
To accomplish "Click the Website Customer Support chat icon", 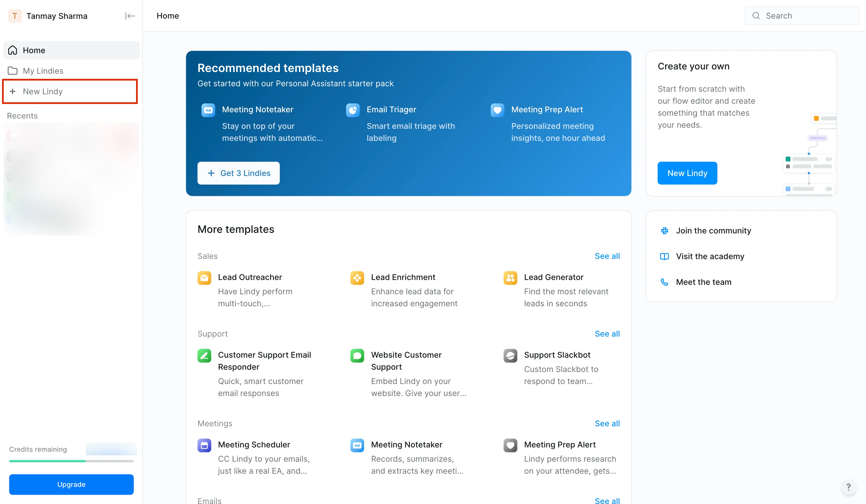I will click(x=357, y=356).
